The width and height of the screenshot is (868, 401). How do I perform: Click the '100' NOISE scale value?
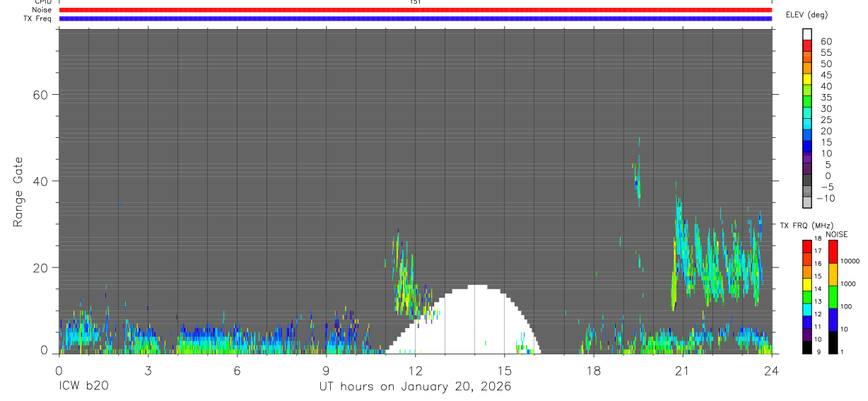click(x=847, y=306)
